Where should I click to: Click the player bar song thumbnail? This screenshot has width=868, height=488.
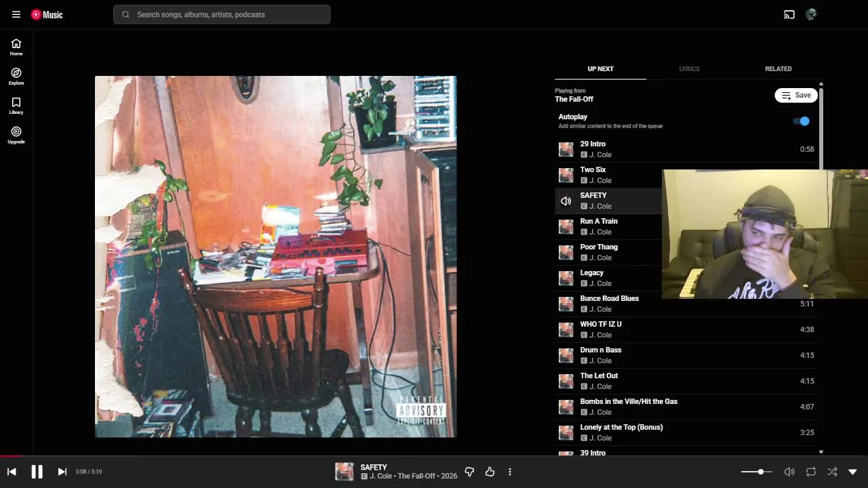[x=344, y=472]
